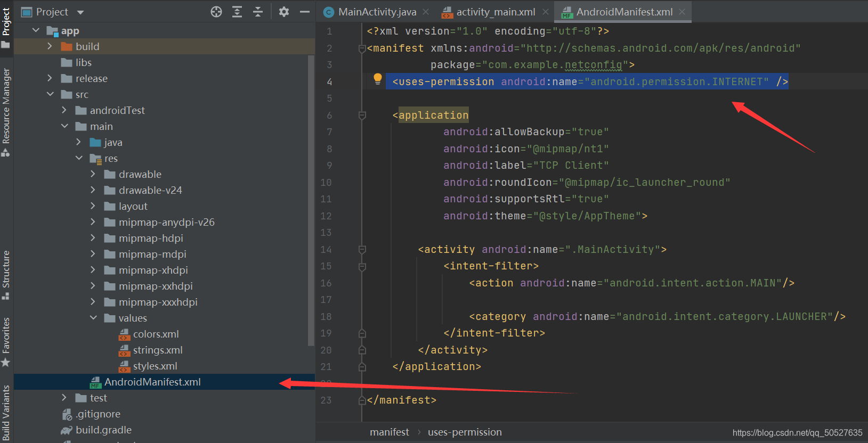
Task: Open the Resource Manager sidebar tab
Action: [6, 112]
